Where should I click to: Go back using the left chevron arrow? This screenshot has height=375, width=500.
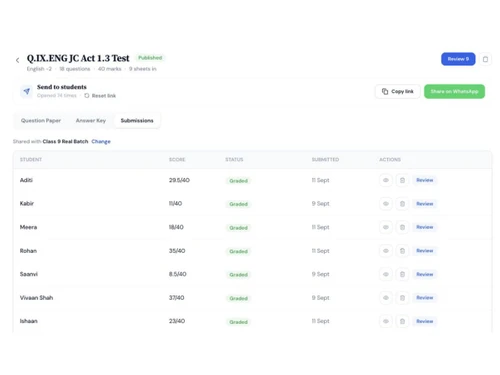point(17,60)
